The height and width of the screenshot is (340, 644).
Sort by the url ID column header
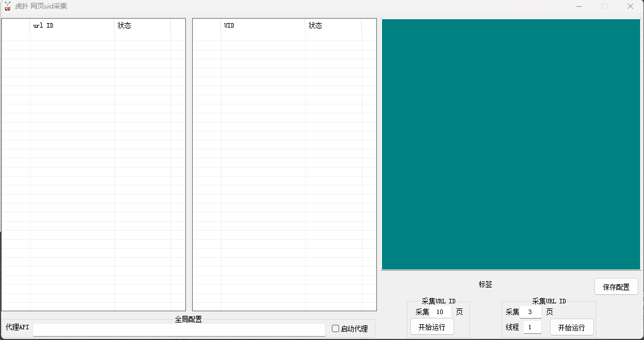[72, 26]
